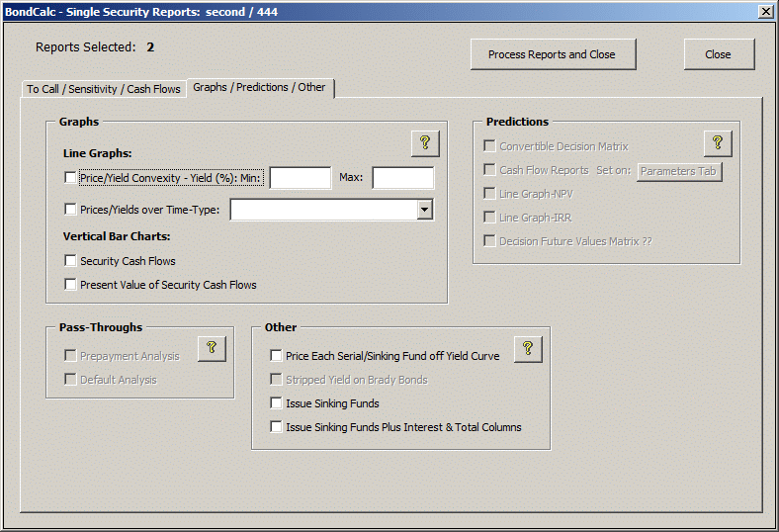
Task: Click the Reports Selected: label
Action: pyautogui.click(x=85, y=47)
